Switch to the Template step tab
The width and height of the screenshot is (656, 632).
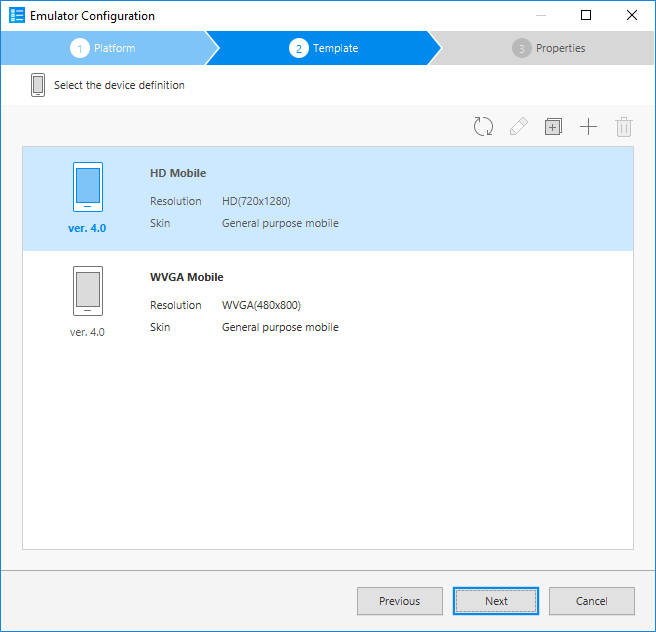coord(324,48)
